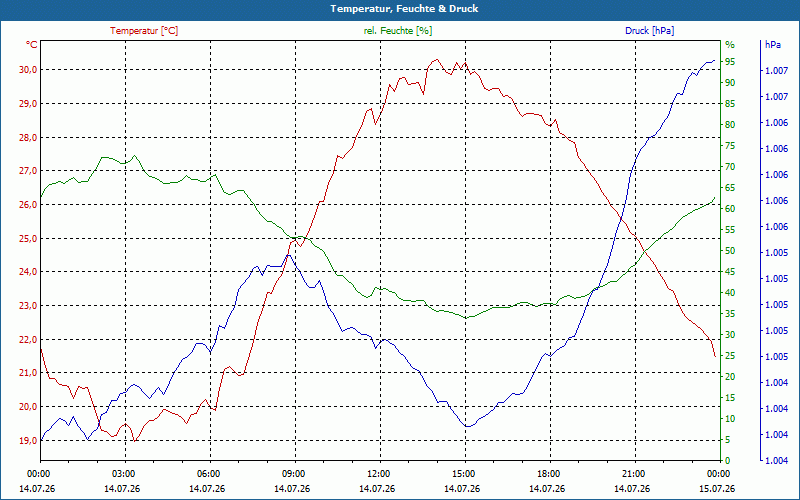This screenshot has width=800, height=500.
Task: Click the 15.07.26 date label
Action: pyautogui.click(x=717, y=489)
